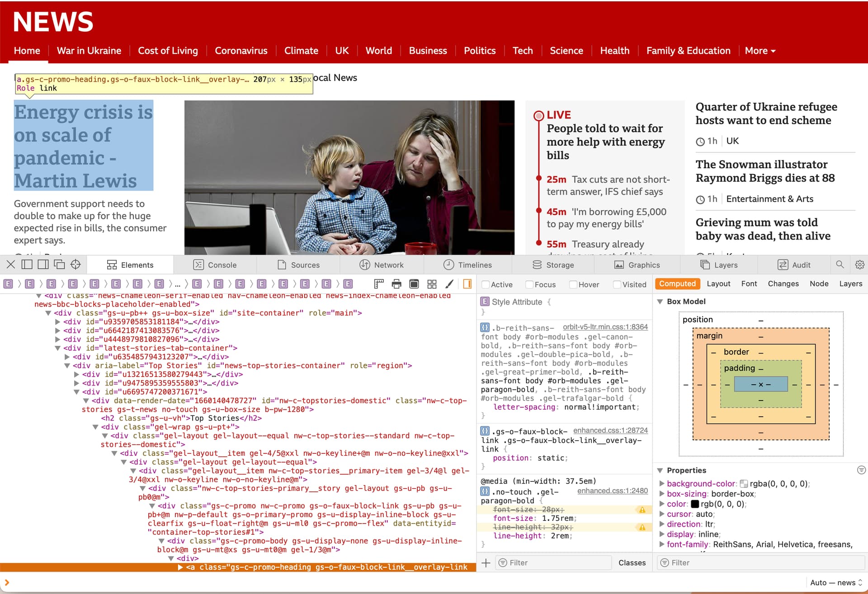Click rule icon beside .no-touch .gel-paragon-bold
868x594 pixels.
pyautogui.click(x=485, y=491)
